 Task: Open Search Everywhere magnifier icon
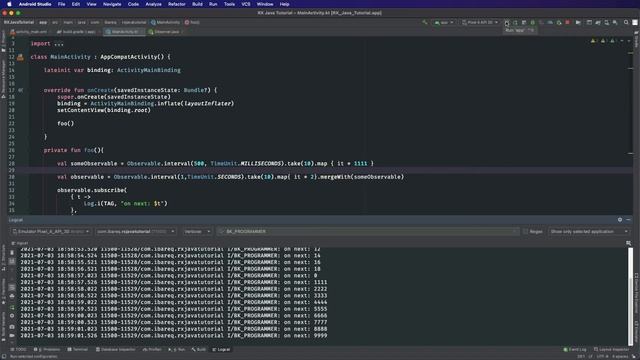[626, 22]
